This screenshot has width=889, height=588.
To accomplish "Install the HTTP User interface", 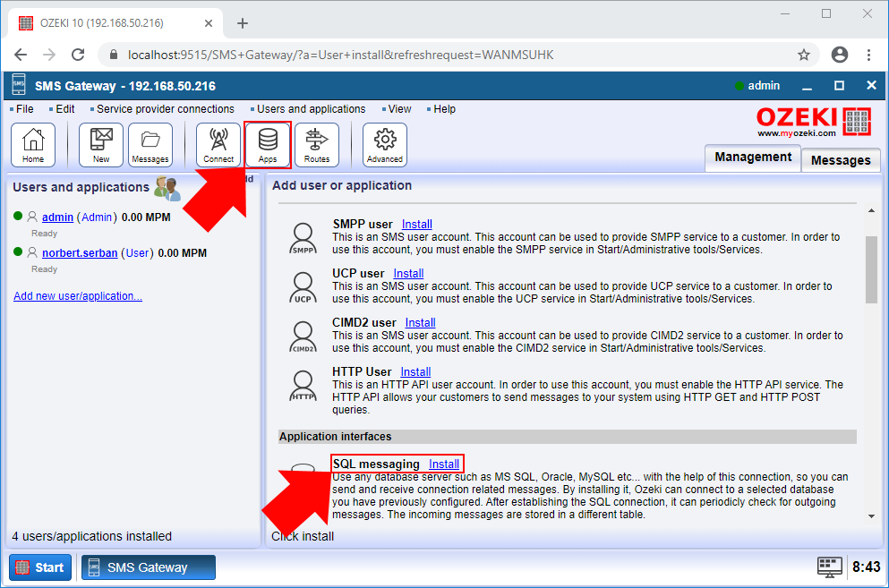I will (x=415, y=371).
